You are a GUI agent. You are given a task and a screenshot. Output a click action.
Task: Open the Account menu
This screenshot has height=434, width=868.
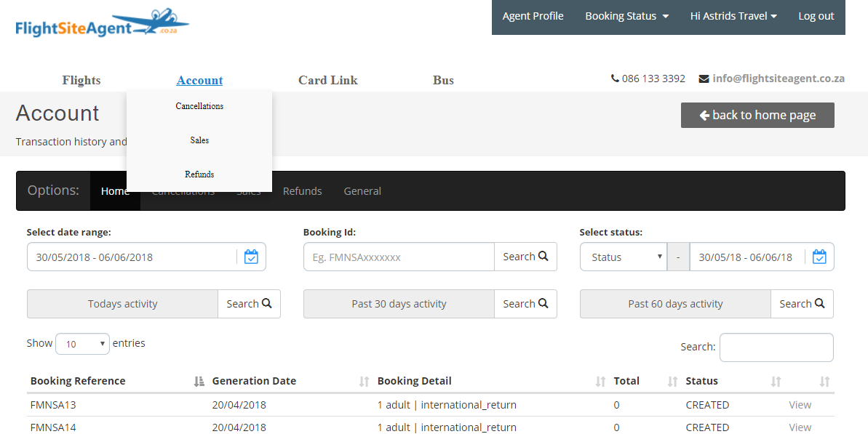point(200,80)
